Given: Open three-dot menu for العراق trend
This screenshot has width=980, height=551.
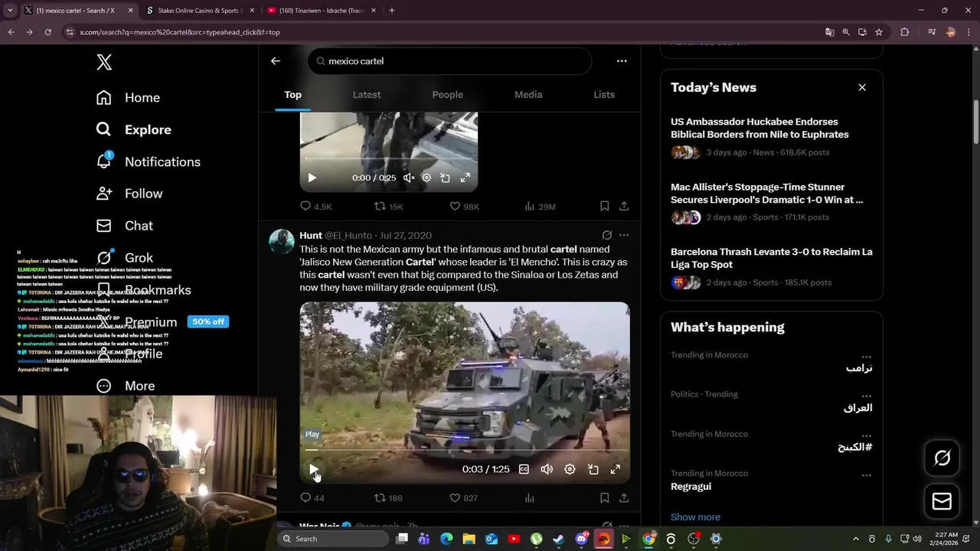Looking at the screenshot, I should (866, 396).
